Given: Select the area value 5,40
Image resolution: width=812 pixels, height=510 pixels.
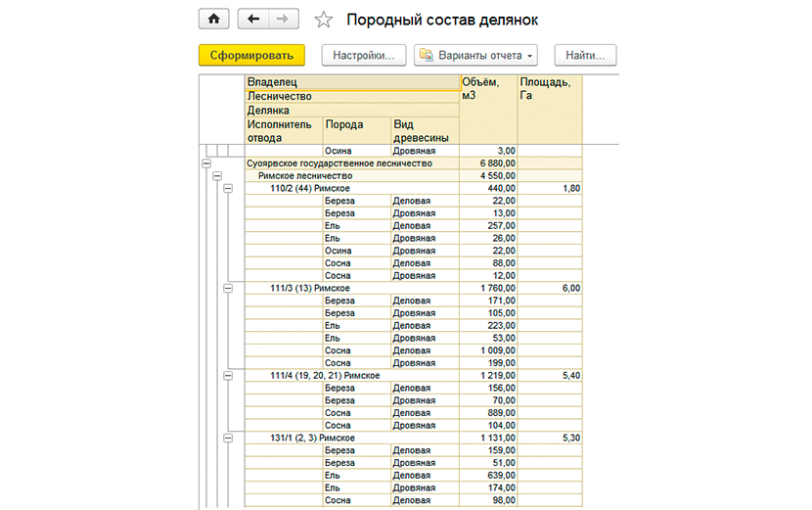Looking at the screenshot, I should [550, 375].
